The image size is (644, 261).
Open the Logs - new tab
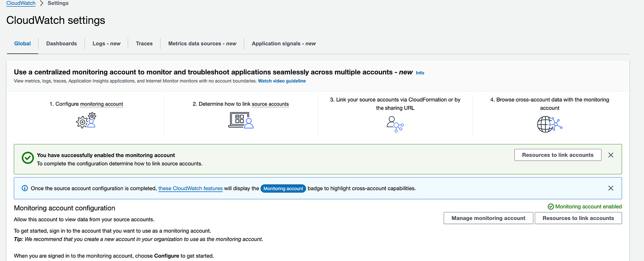click(107, 44)
